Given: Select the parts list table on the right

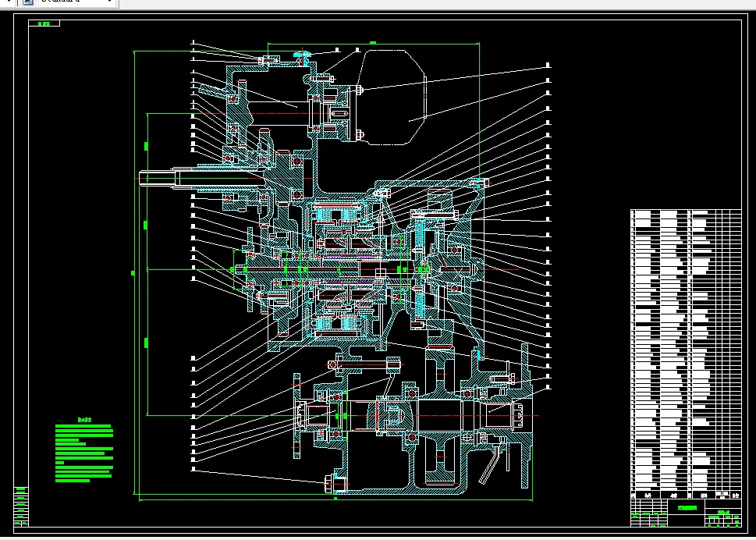Looking at the screenshot, I should pyautogui.click(x=686, y=354).
